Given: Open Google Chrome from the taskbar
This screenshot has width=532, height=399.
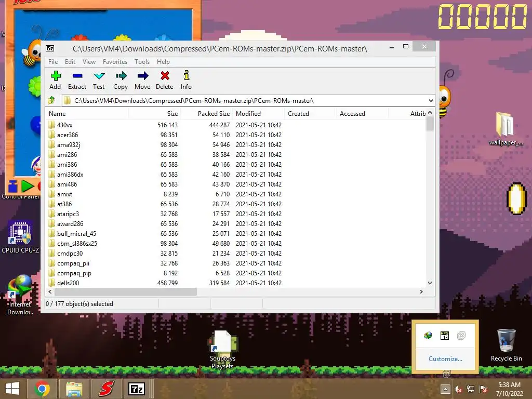Looking at the screenshot, I should [42, 389].
